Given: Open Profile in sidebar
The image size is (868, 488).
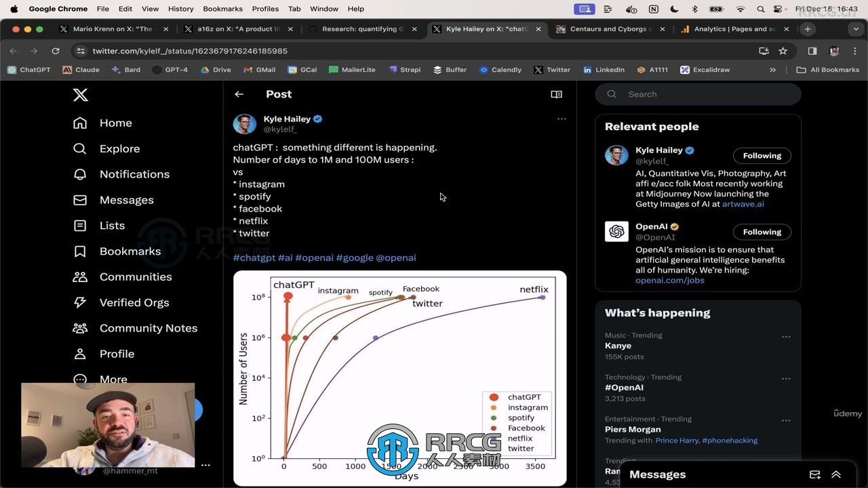Looking at the screenshot, I should point(103,354).
